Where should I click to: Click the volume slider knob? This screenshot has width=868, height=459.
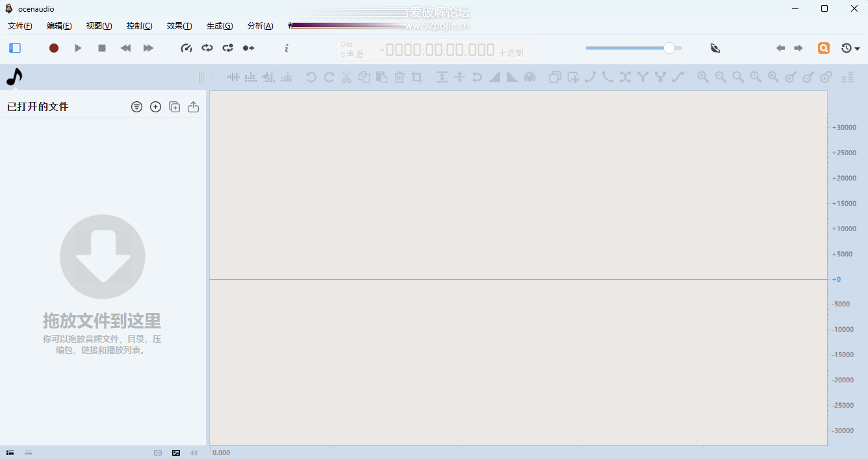669,48
